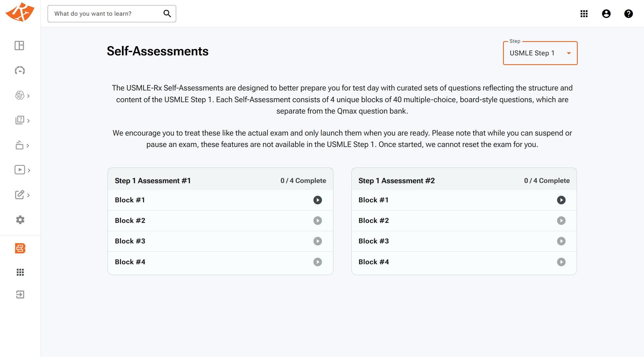
Task: Launch Block #4 in Assessment #2
Action: point(561,262)
